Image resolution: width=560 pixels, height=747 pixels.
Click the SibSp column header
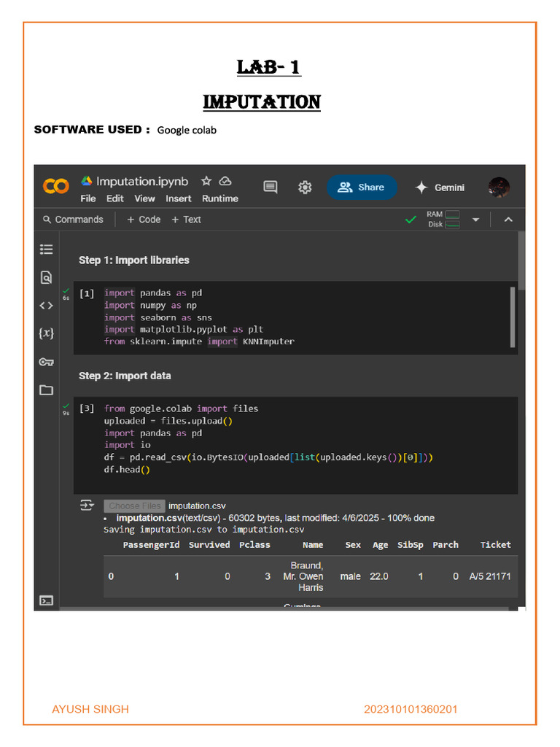(410, 545)
